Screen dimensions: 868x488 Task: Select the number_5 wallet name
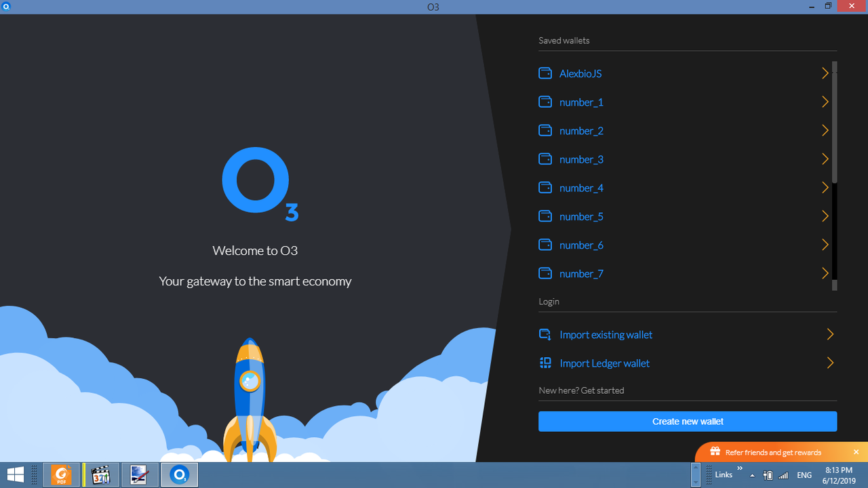(x=581, y=216)
